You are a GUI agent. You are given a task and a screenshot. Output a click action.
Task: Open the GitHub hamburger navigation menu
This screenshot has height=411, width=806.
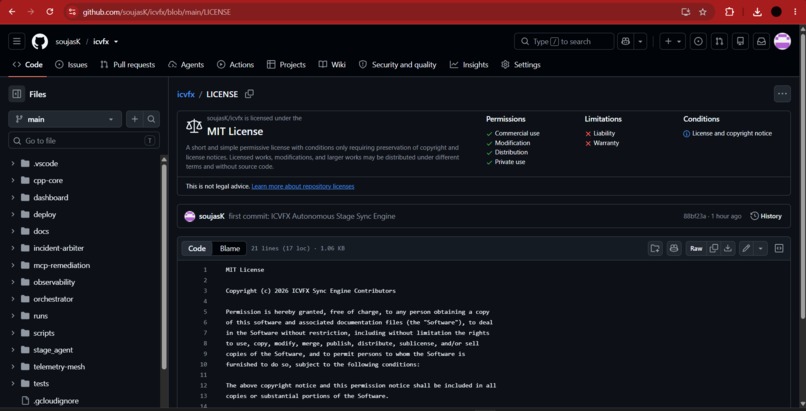[x=16, y=42]
